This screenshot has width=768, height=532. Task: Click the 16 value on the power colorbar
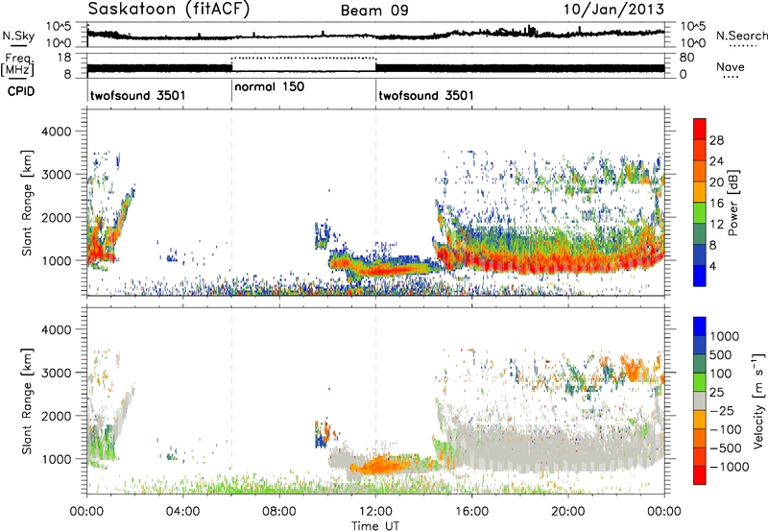click(x=716, y=204)
